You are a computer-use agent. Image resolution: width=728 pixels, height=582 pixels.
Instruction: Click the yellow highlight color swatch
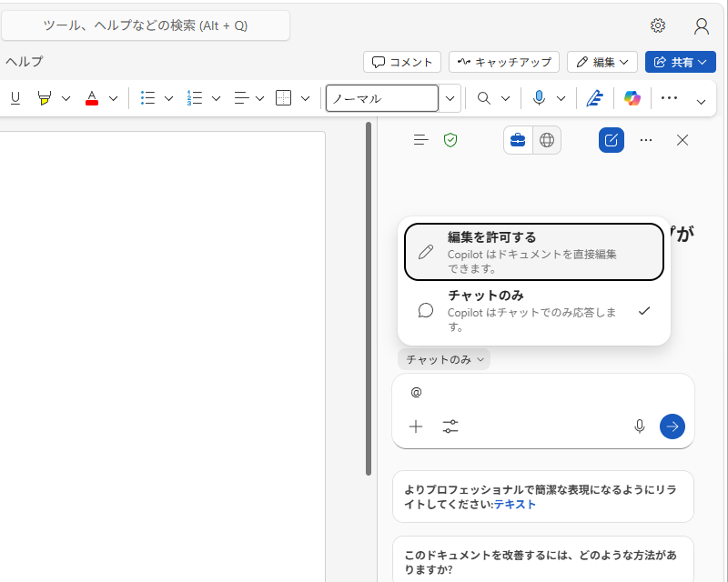(x=44, y=97)
